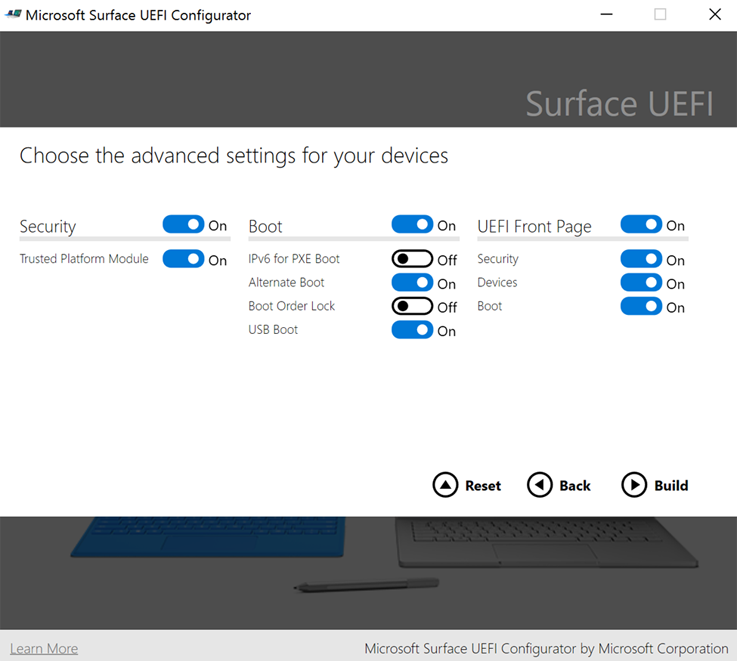
Task: Click the Build play-arrow circle icon
Action: click(x=634, y=485)
